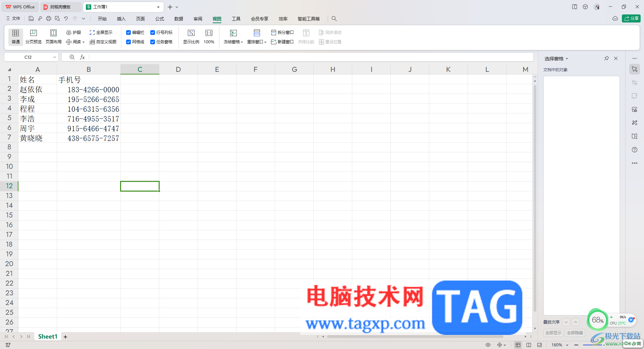Viewport: 644px width, 349px height.
Task: Expand quick access toolbar customize arrow
Action: click(x=84, y=19)
